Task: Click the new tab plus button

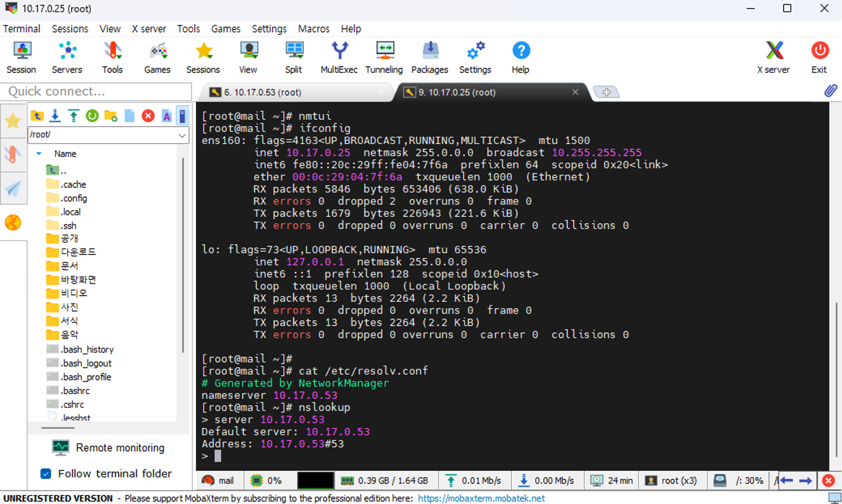Action: [x=606, y=92]
